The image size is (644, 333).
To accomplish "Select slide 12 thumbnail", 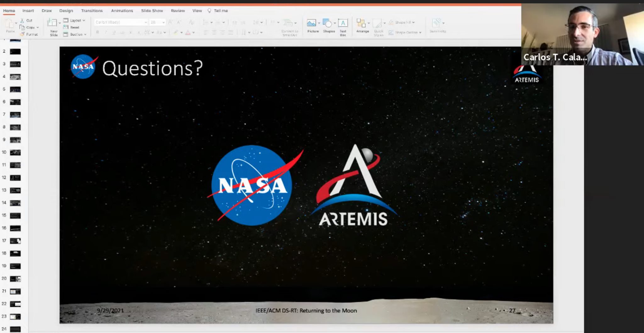I will (x=15, y=178).
